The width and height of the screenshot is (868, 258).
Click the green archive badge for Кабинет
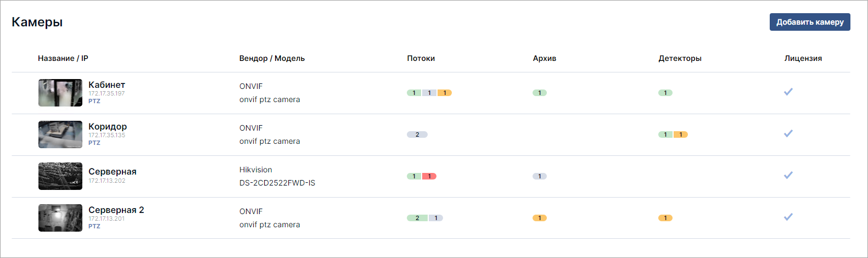(x=540, y=93)
